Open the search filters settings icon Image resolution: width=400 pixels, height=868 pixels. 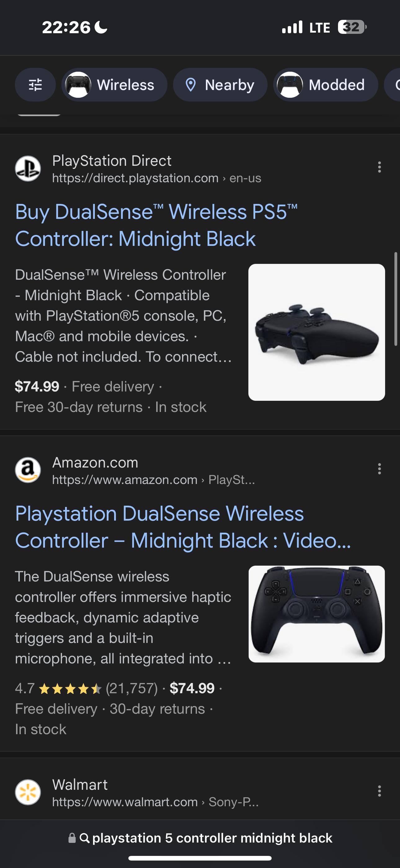coord(35,85)
